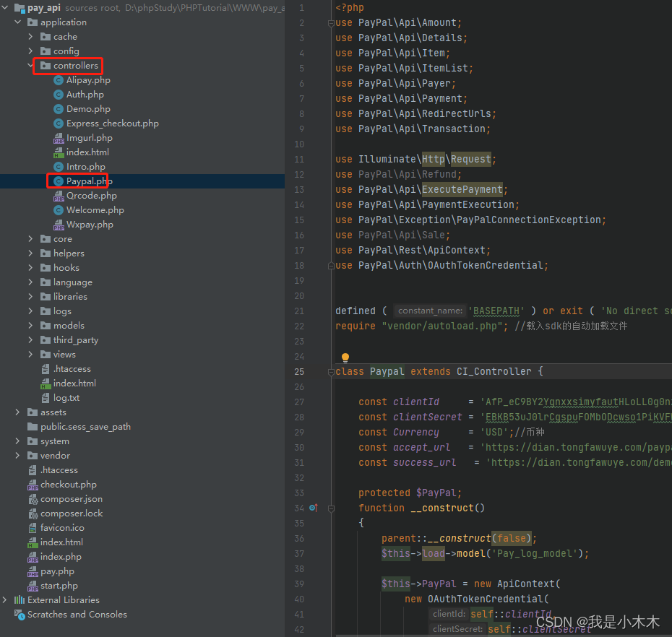Click the Welcome.php class icon
This screenshot has height=637, width=672.
(59, 210)
